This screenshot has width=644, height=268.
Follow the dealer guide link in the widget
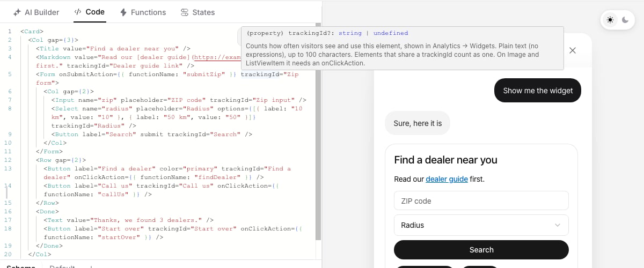(447, 179)
